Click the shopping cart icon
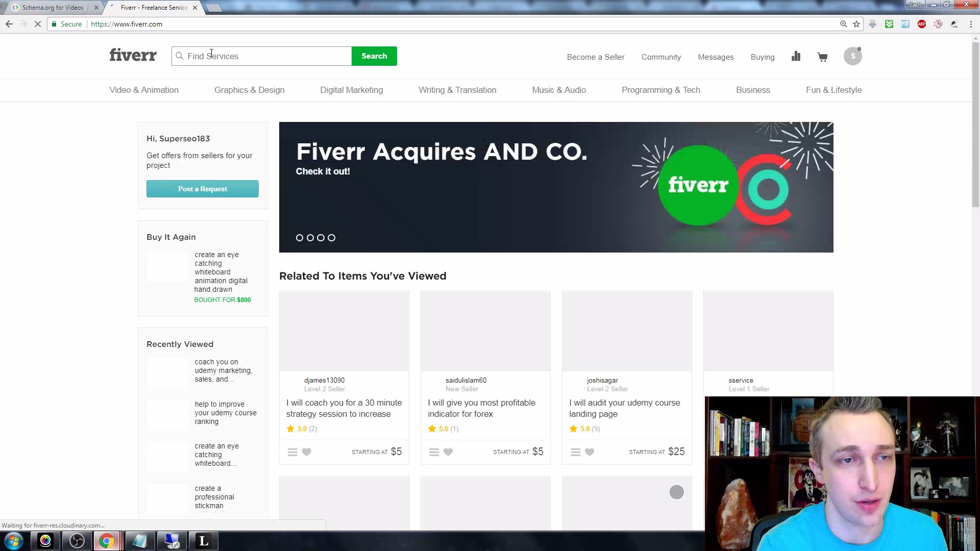The height and width of the screenshot is (551, 980). tap(822, 57)
